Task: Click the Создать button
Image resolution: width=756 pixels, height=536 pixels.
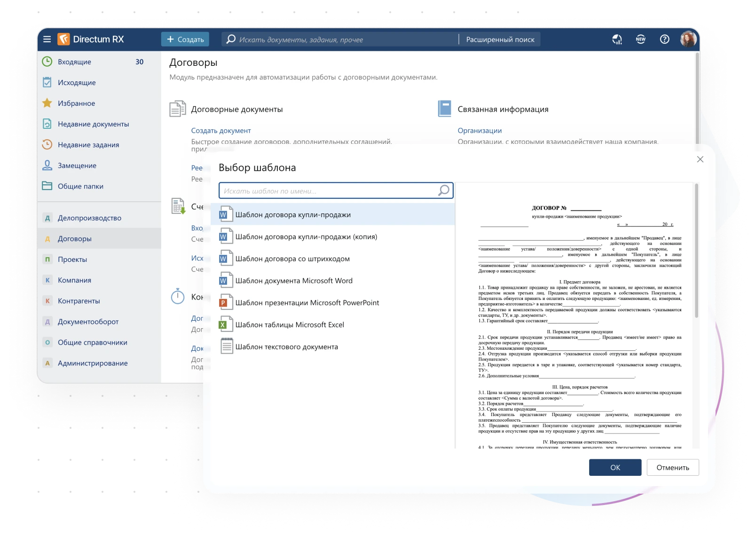Action: [185, 39]
